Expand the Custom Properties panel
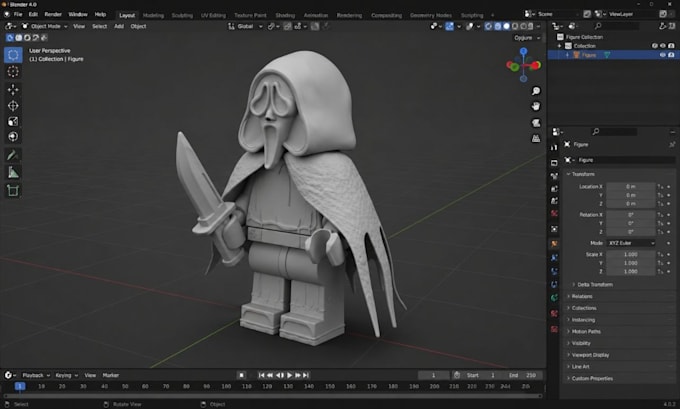Image resolution: width=680 pixels, height=409 pixels. [x=569, y=378]
